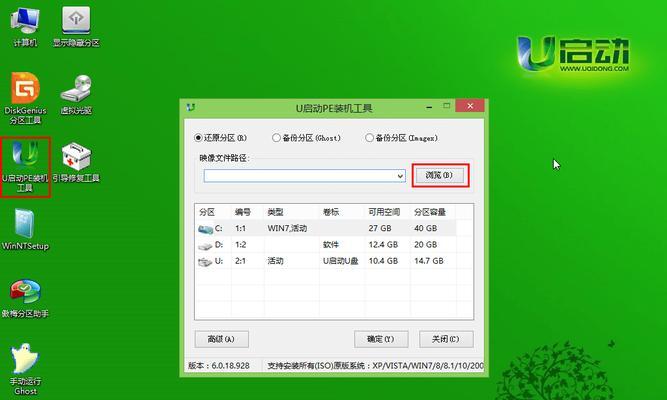Image resolution: width=667 pixels, height=400 pixels.
Task: Click the 10.4 GB free space cell
Action: 383,261
